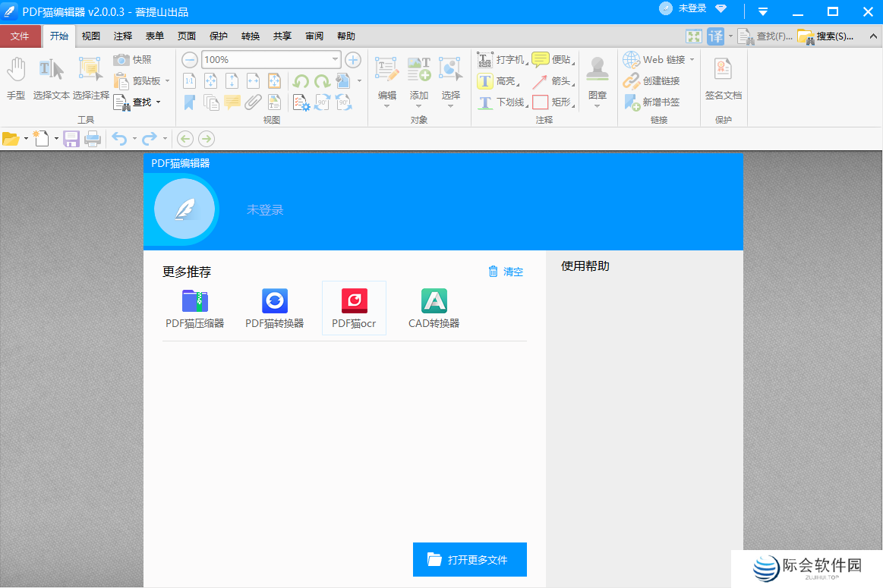This screenshot has width=883, height=588.
Task: Select the 下划线 underline tool
Action: (501, 102)
